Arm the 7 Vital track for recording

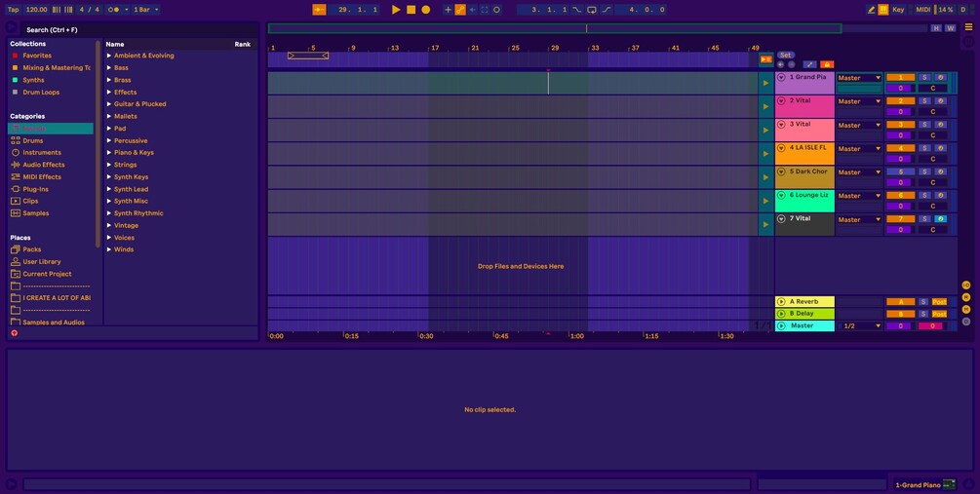point(941,219)
